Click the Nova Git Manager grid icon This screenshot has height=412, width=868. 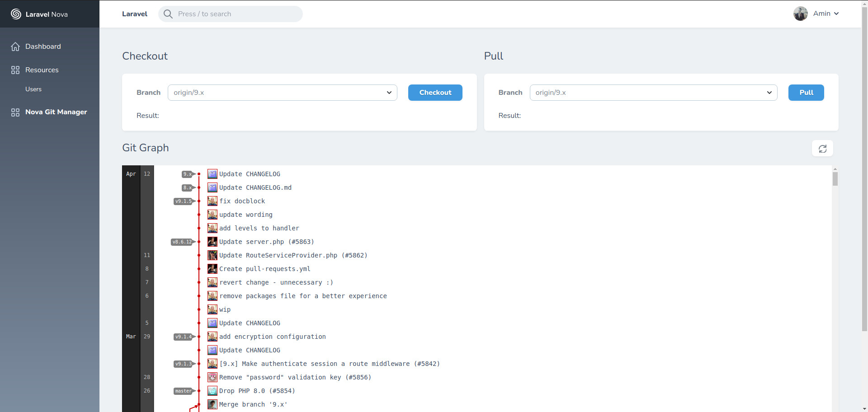click(x=15, y=112)
